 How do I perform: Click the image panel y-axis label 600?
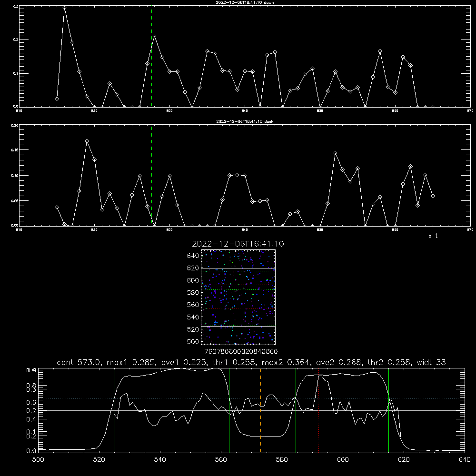click(x=193, y=280)
